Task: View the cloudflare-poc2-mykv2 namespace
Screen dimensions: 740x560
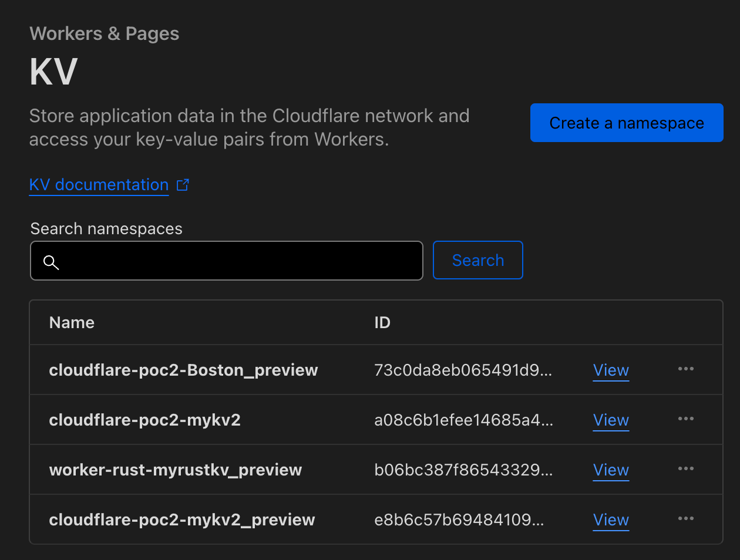Action: [611, 420]
